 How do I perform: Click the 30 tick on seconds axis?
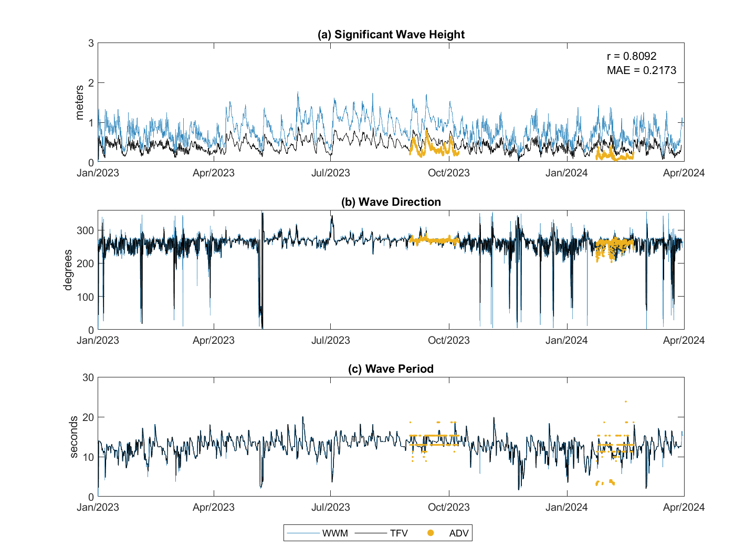(x=88, y=377)
